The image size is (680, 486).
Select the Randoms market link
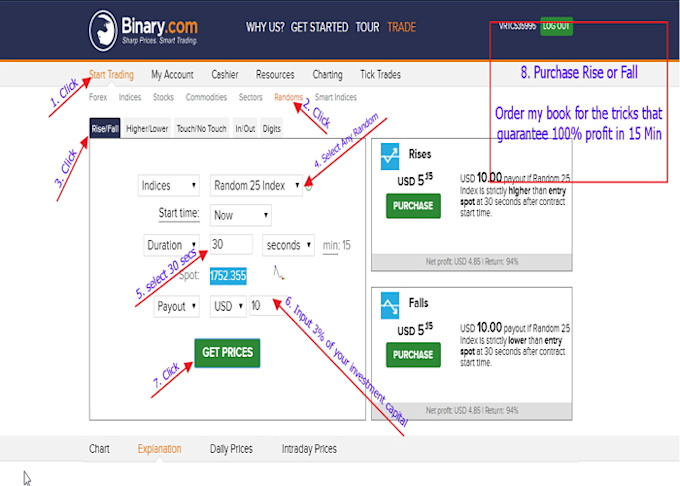(x=288, y=97)
